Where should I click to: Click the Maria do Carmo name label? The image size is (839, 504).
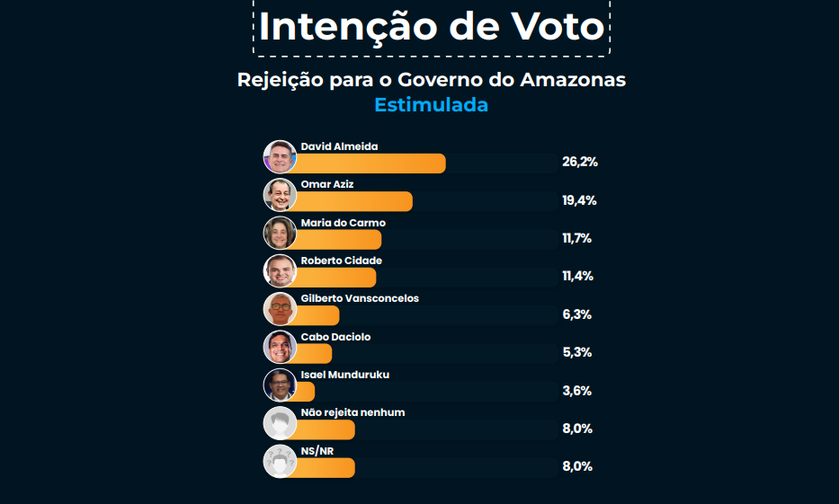(x=343, y=223)
